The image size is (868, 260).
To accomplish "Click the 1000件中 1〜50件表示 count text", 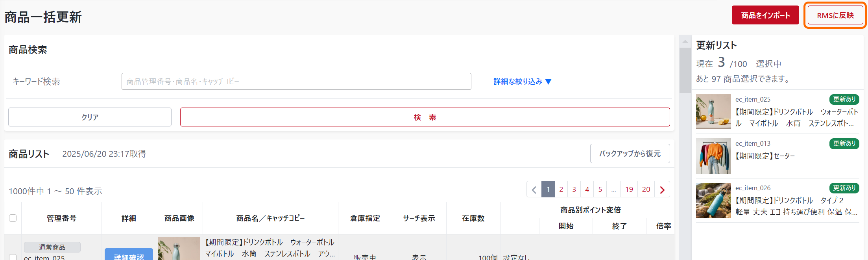I will pyautogui.click(x=55, y=191).
